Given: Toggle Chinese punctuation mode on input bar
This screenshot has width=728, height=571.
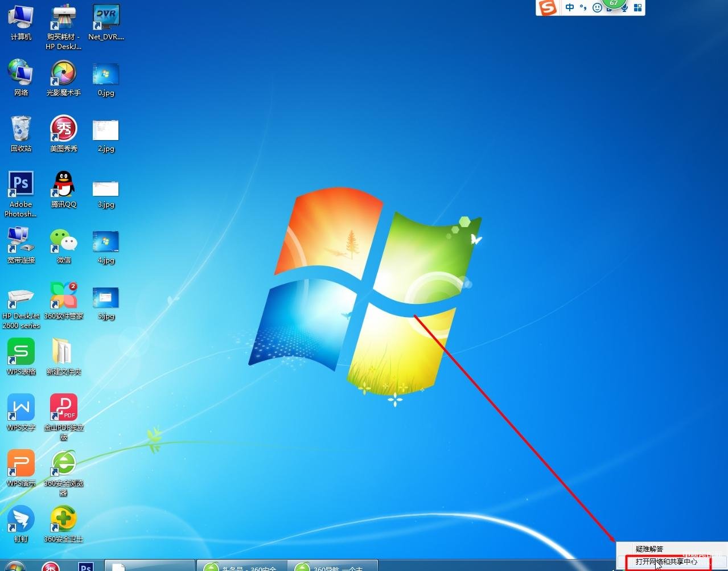Looking at the screenshot, I should point(583,7).
